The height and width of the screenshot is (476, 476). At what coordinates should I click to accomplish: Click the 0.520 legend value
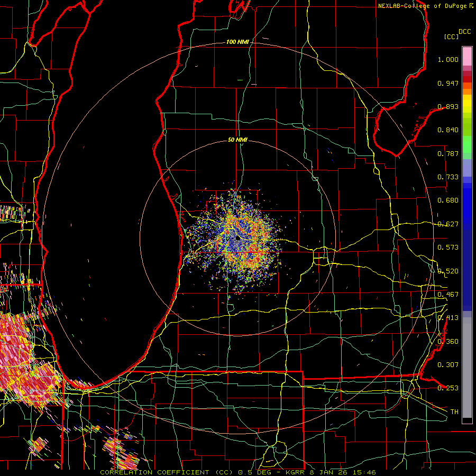tap(448, 271)
